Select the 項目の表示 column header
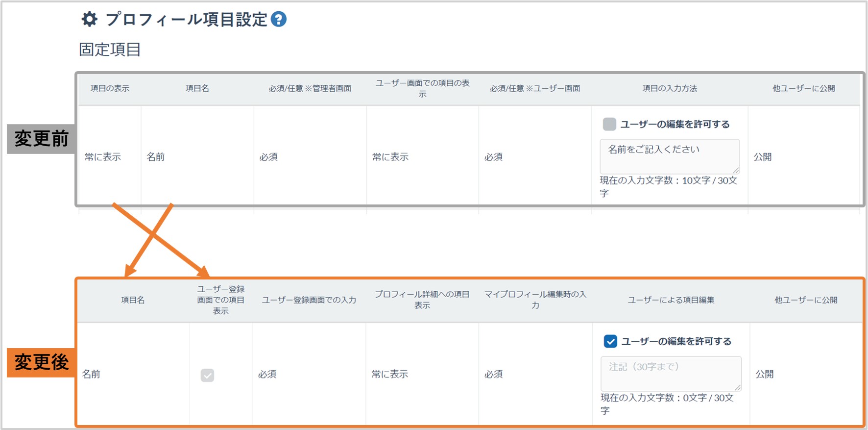Viewport: 868px width, 430px height. click(x=110, y=88)
